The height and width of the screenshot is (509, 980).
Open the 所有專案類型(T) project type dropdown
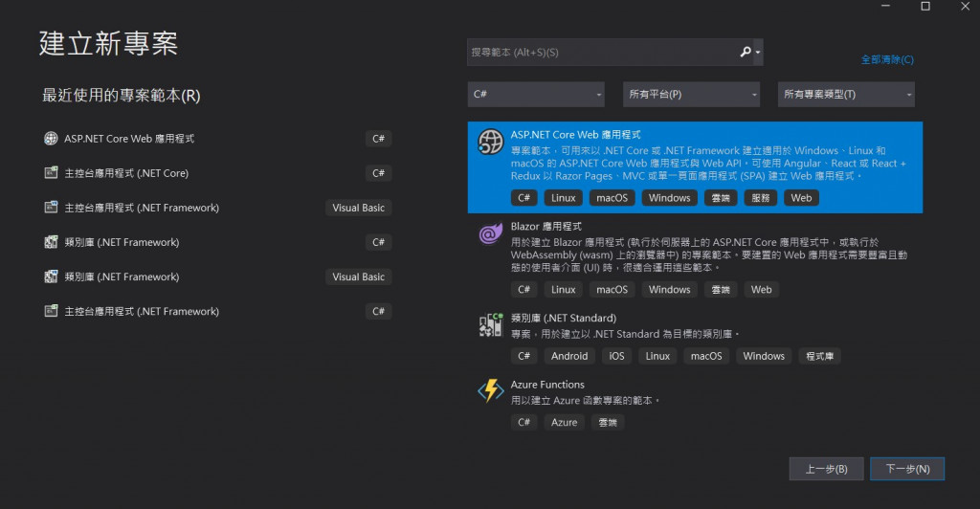pyautogui.click(x=846, y=95)
